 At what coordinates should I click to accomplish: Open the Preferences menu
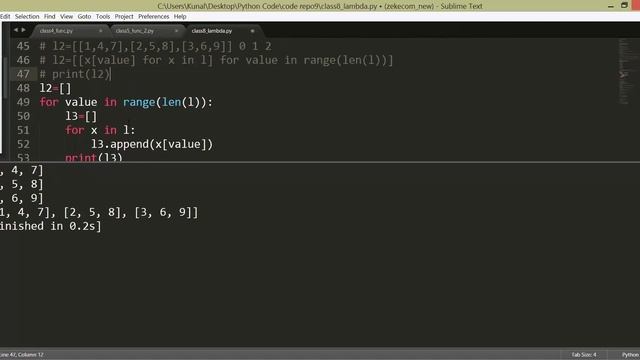point(153,17)
